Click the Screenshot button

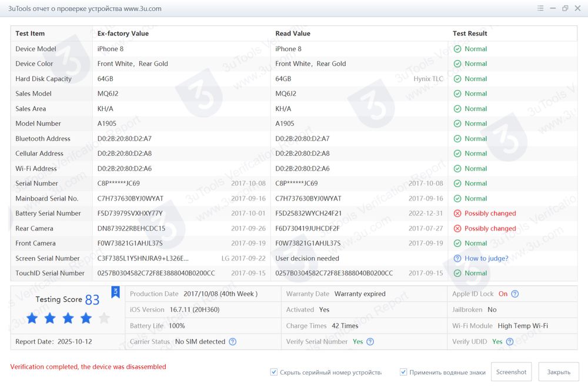(511, 372)
